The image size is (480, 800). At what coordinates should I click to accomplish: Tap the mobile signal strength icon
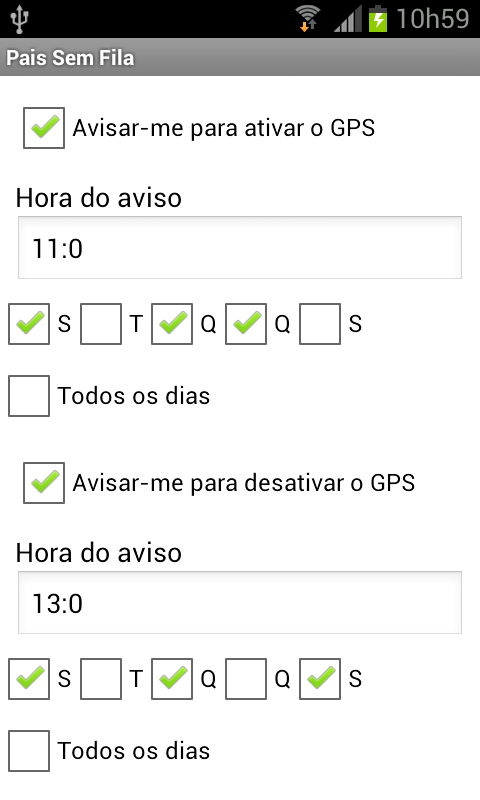click(348, 19)
